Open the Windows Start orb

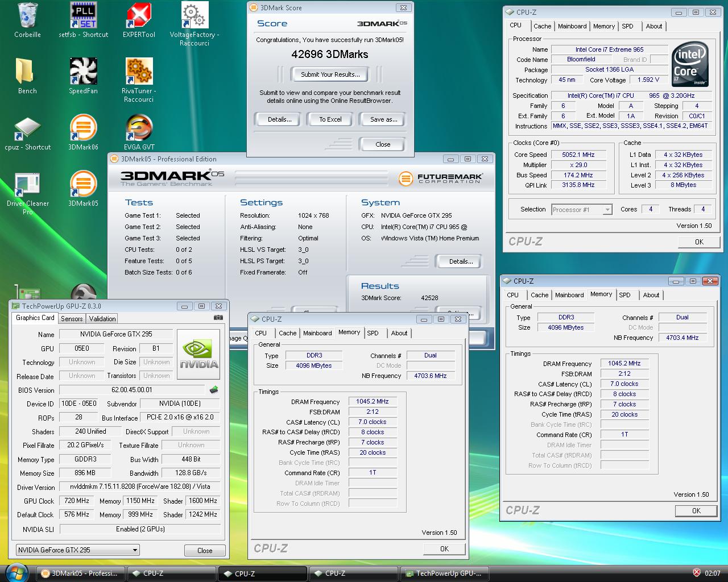pyautogui.click(x=16, y=572)
